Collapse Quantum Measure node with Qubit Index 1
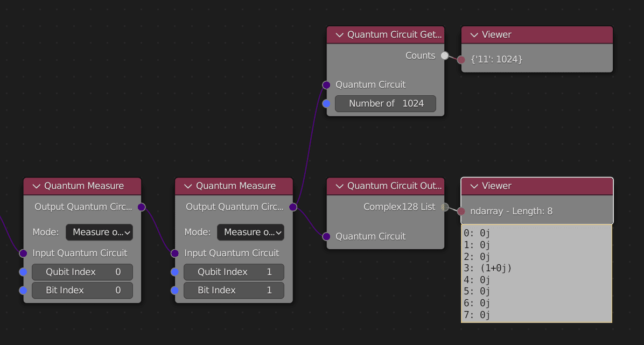Viewport: 644px width, 345px height. [188, 186]
